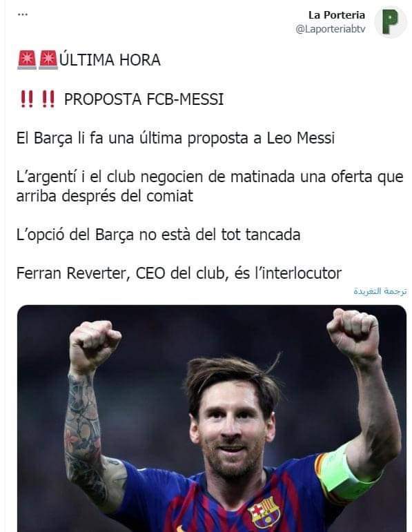The height and width of the screenshot is (532, 412).
Task: Click the sentence about L'opció del Barça
Action: point(158,235)
